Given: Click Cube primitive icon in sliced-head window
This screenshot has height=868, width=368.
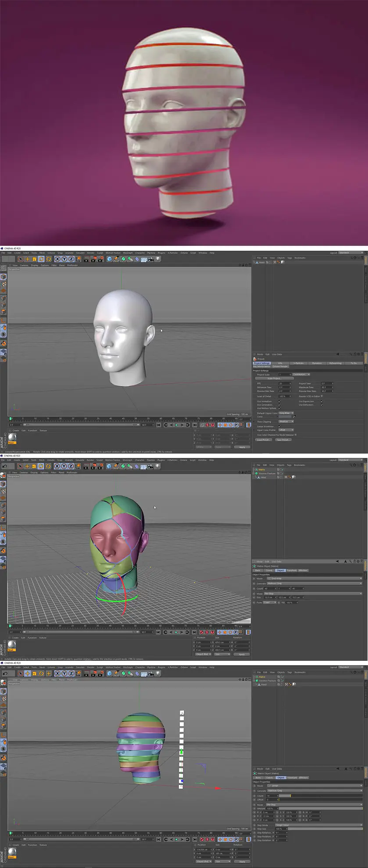Looking at the screenshot, I should (109, 674).
